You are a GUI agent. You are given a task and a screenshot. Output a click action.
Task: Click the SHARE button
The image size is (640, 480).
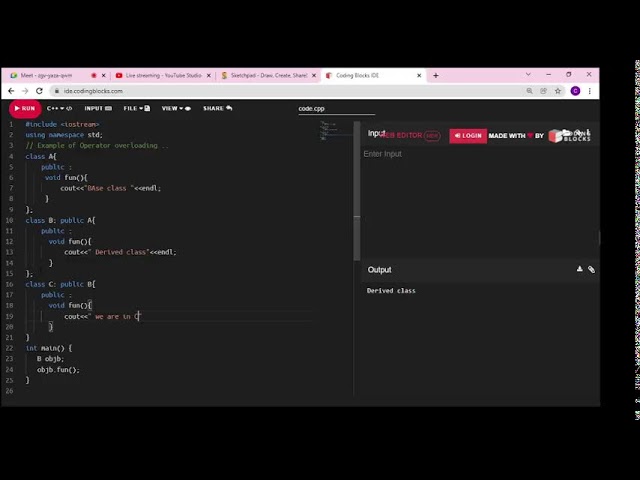218,109
